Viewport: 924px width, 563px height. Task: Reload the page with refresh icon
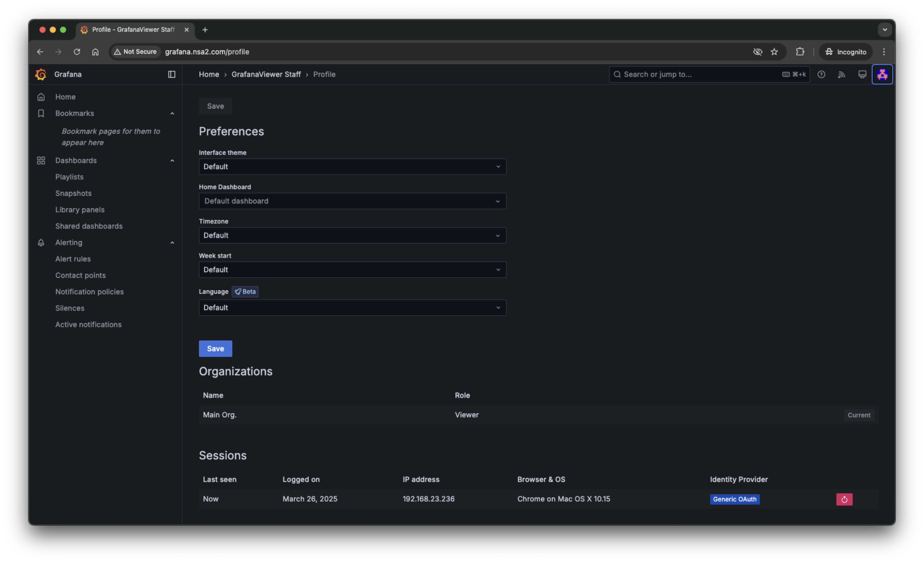pyautogui.click(x=77, y=52)
